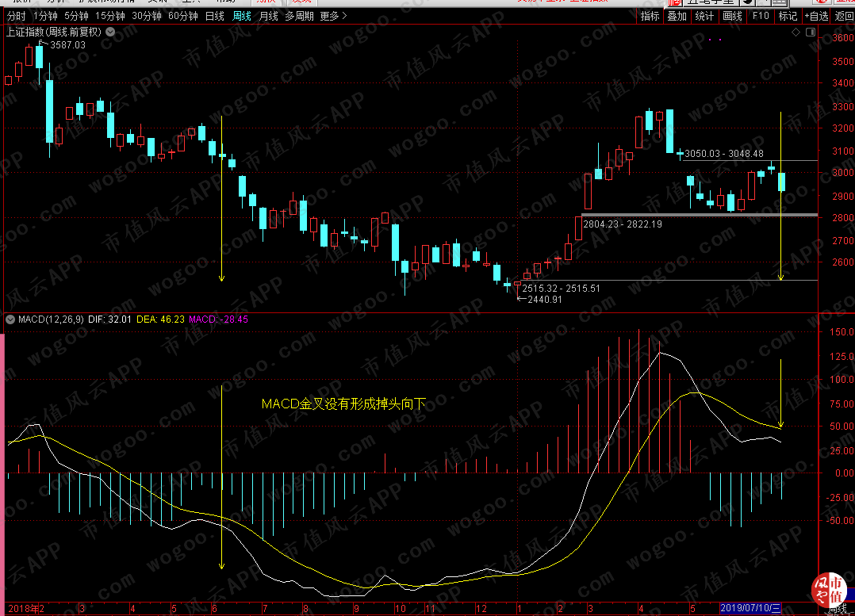Click the 叠加 overlay button

tap(677, 17)
